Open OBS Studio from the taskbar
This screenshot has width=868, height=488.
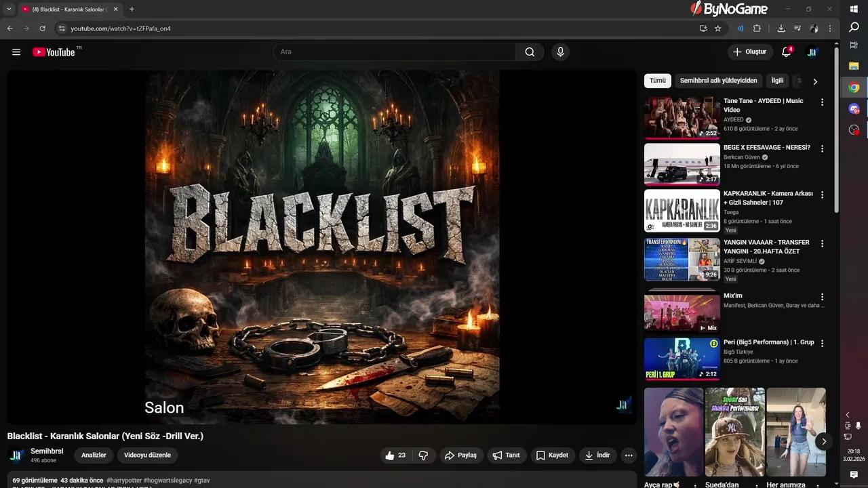pyautogui.click(x=854, y=129)
